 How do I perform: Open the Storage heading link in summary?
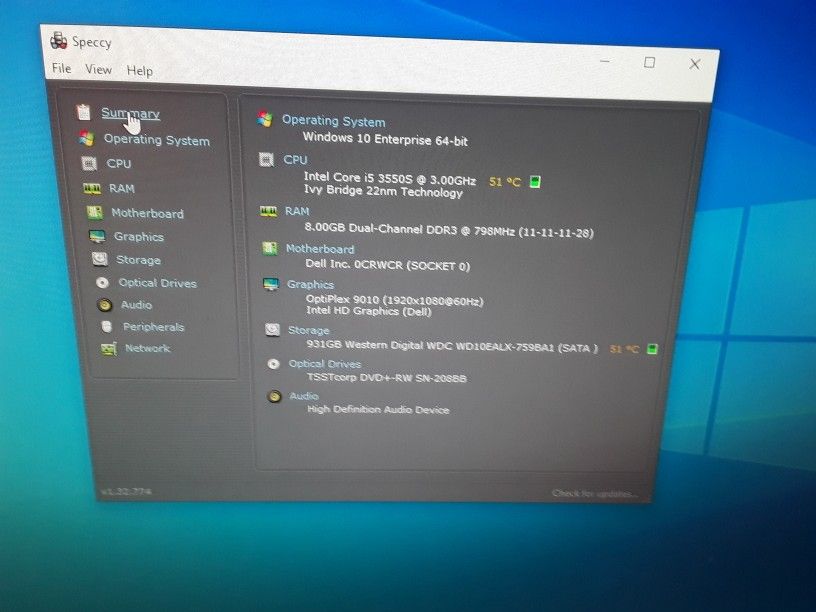(x=309, y=330)
